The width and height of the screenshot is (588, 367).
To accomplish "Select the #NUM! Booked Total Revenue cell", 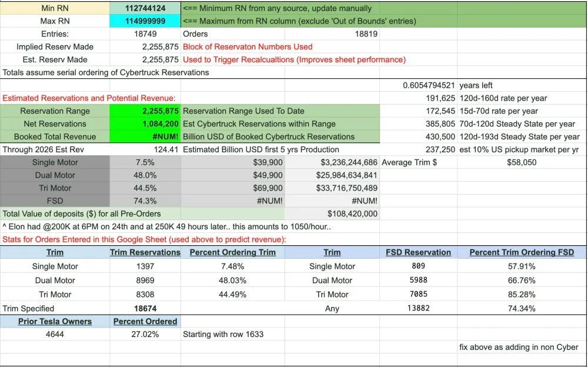I will 145,136.
